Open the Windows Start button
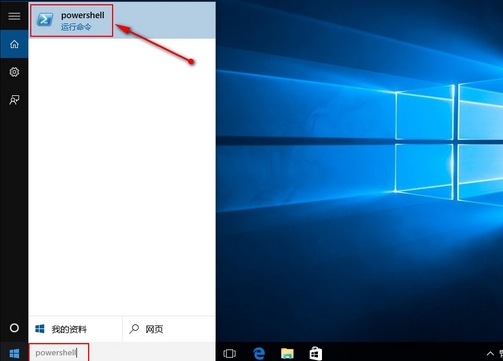The width and height of the screenshot is (503, 361). (14, 353)
